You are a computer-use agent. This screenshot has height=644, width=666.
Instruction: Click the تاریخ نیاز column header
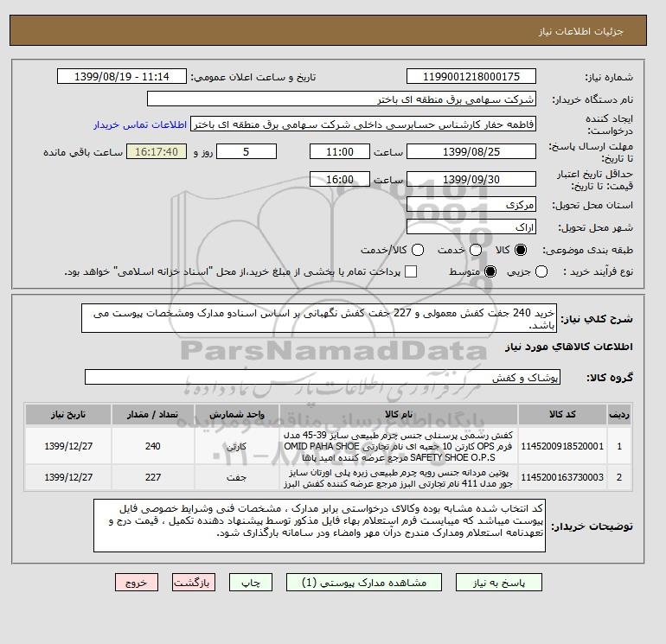point(68,414)
